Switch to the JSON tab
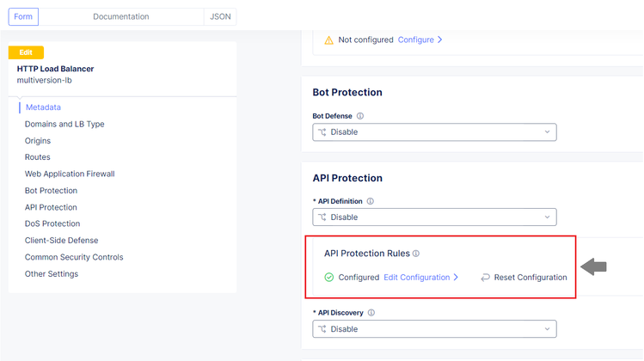 (x=219, y=16)
